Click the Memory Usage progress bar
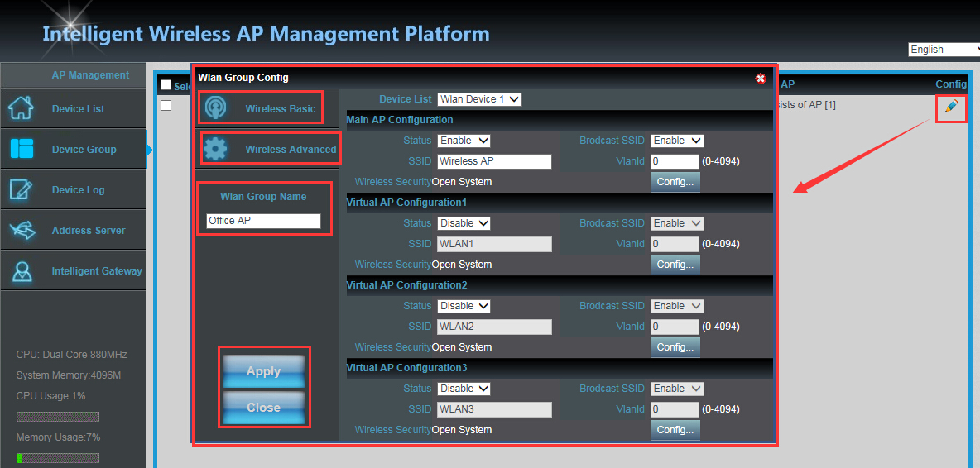 coord(57,458)
